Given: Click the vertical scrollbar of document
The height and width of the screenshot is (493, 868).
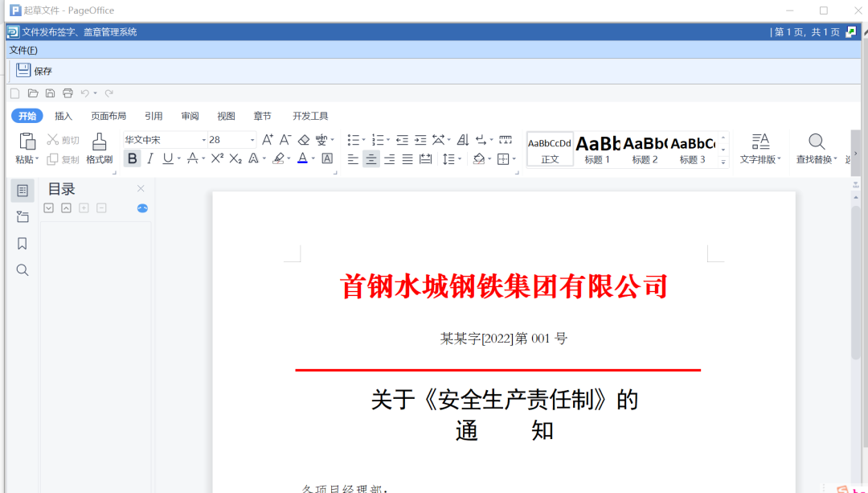Looking at the screenshot, I should [856, 282].
